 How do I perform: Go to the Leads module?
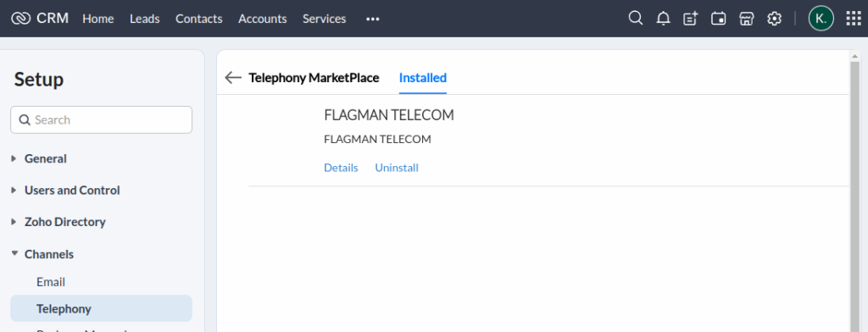(x=144, y=19)
